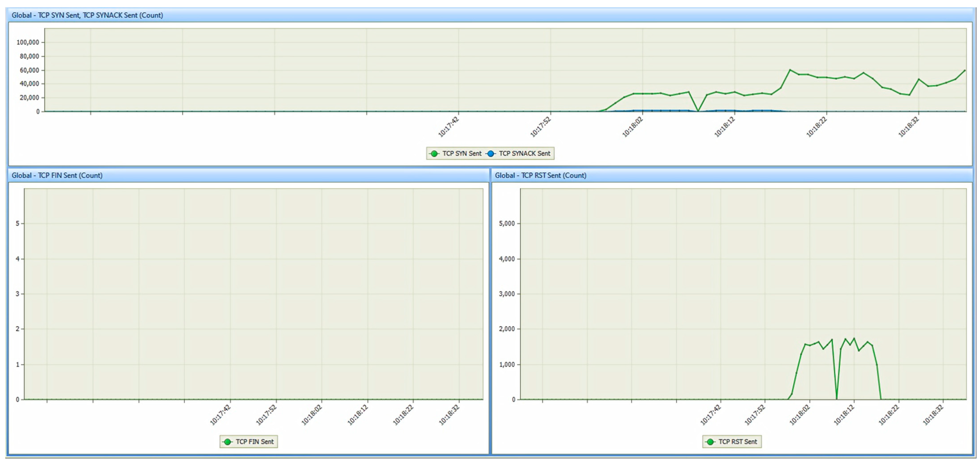Click 10:18:12 time label in RST chart
The height and width of the screenshot is (463, 980).
click(844, 415)
